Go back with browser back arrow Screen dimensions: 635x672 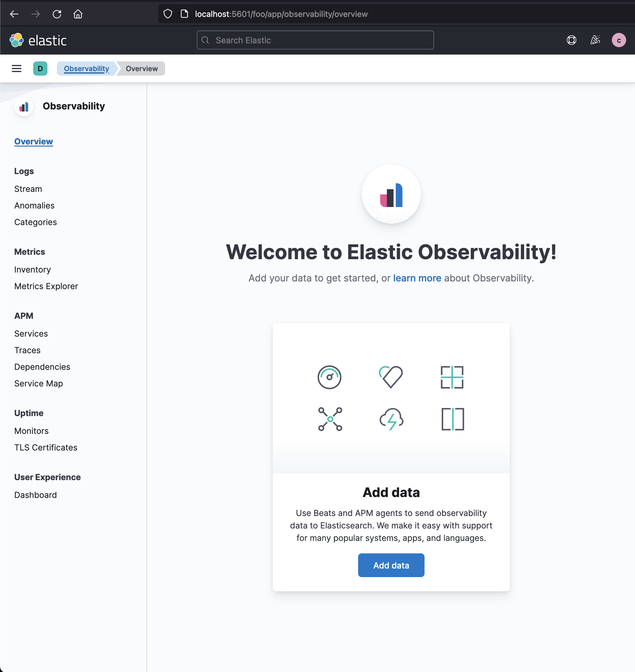(x=14, y=14)
